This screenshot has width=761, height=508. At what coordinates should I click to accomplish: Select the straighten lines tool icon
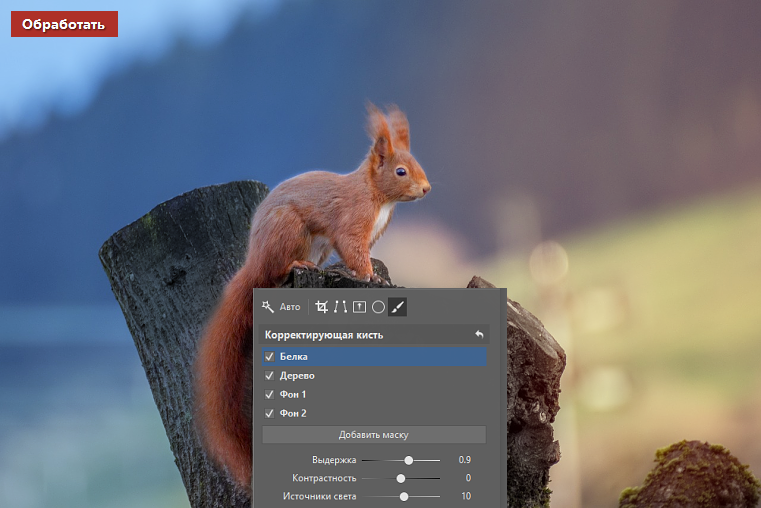click(340, 307)
